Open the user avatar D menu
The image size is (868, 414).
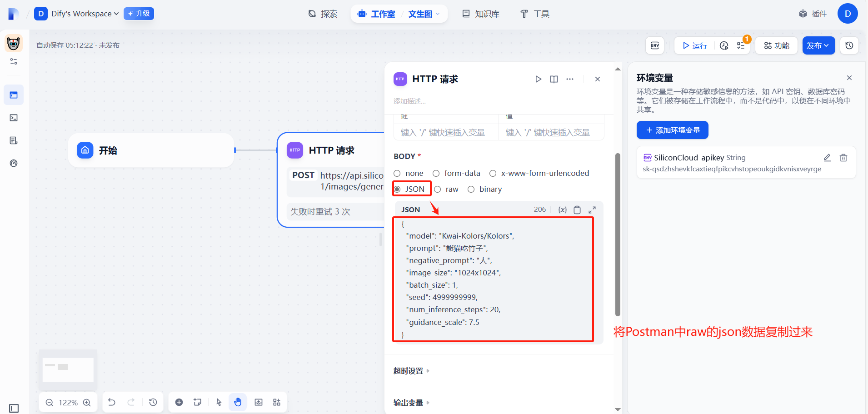click(x=848, y=14)
